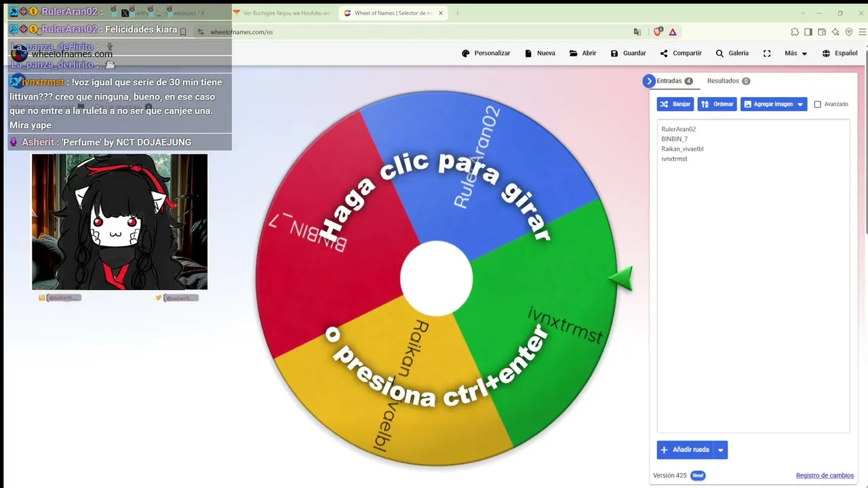Open the Brave Rewards triangle icon

tap(673, 32)
